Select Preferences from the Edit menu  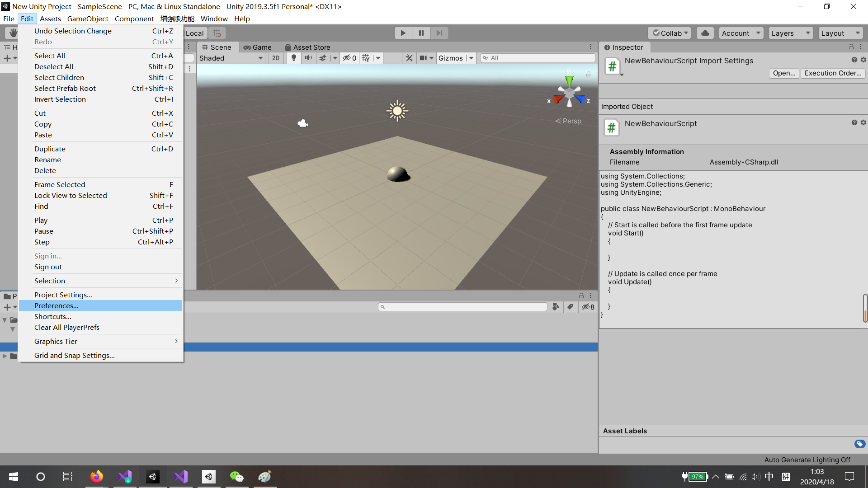[56, 305]
